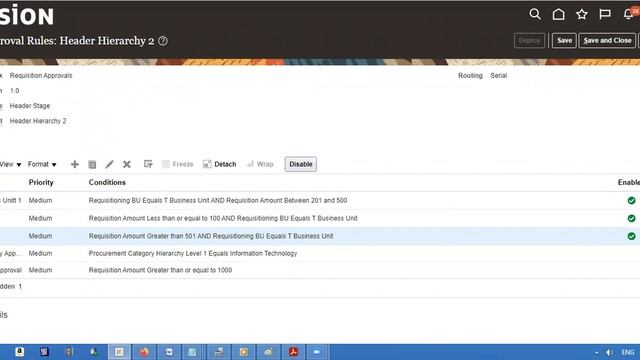640x360 pixels.
Task: Click the Requisition Approvals value
Action: (41, 76)
